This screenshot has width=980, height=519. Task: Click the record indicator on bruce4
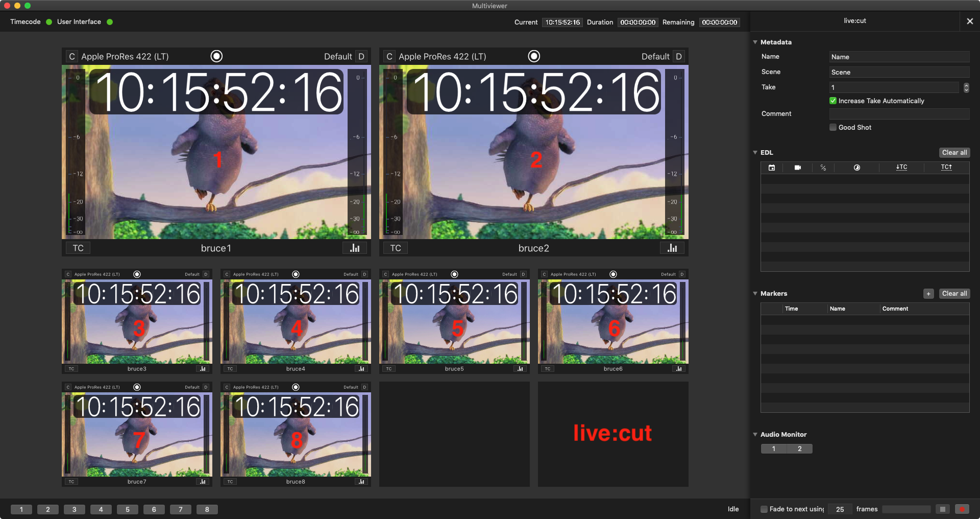pyautogui.click(x=296, y=274)
